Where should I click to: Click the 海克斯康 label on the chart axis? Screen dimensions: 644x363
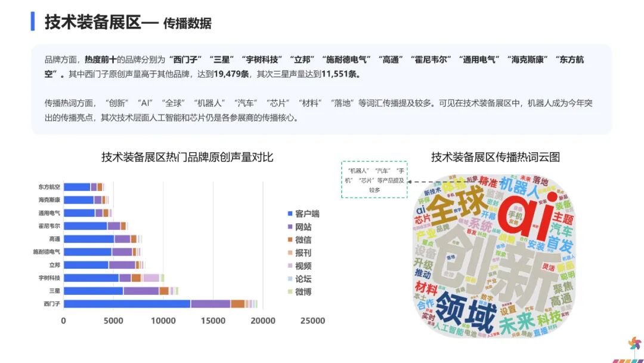tap(49, 200)
